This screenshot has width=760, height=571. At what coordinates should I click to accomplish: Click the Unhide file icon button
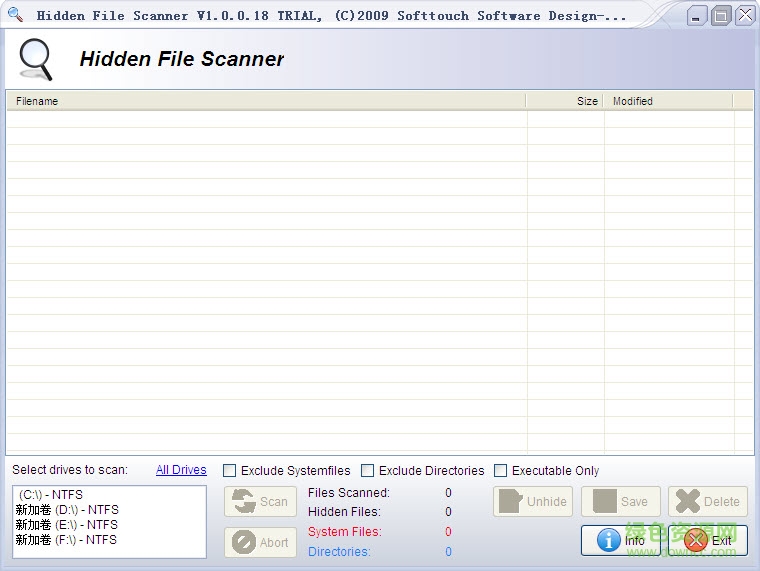[x=531, y=502]
